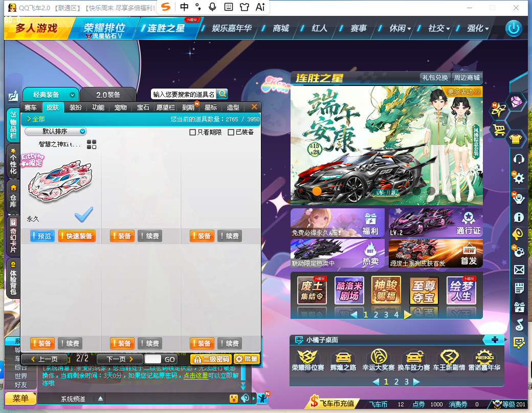
Task: Open the grid view icon beside item name
Action: (92, 144)
